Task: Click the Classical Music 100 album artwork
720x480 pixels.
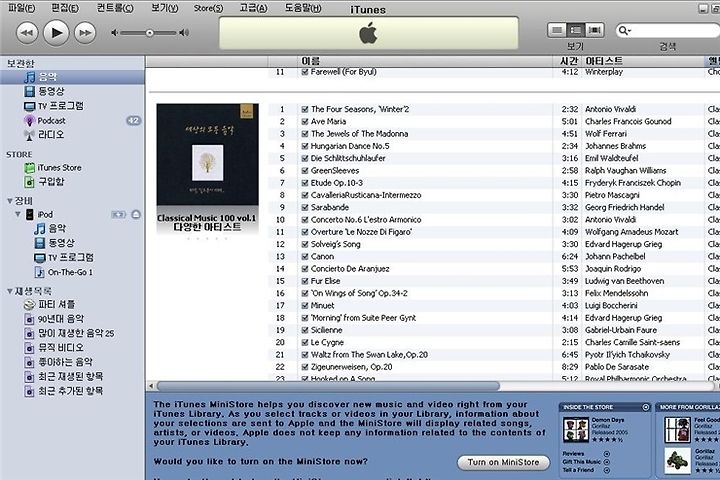Action: tap(208, 154)
